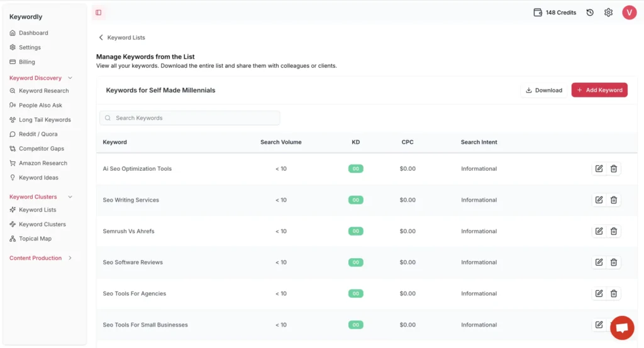
Task: Click the Keywords for Self Made Millennials title
Action: point(160,90)
